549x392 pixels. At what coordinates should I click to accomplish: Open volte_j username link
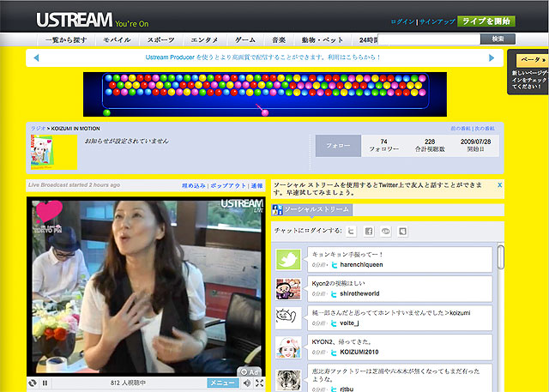click(349, 323)
